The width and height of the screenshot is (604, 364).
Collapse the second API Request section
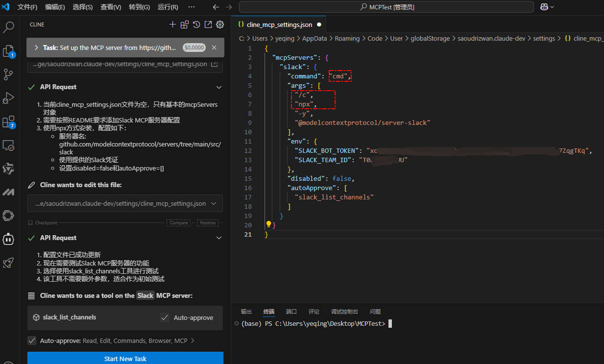[x=219, y=238]
